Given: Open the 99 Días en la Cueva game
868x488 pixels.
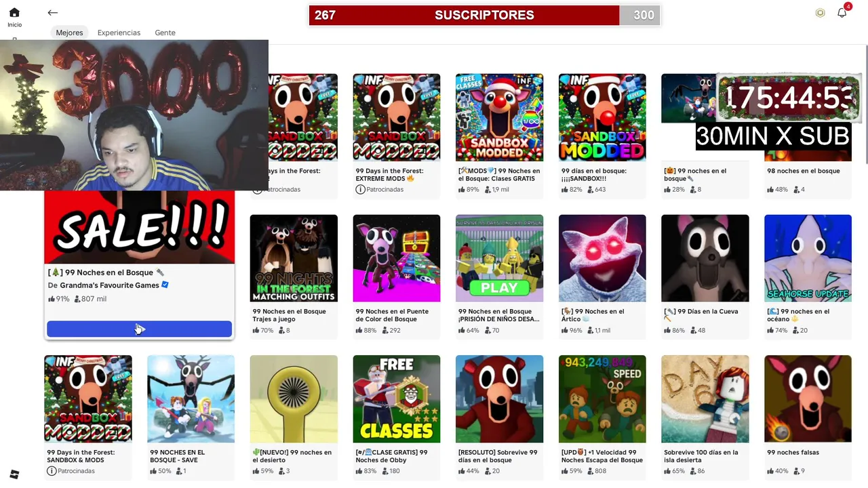Looking at the screenshot, I should tap(705, 258).
